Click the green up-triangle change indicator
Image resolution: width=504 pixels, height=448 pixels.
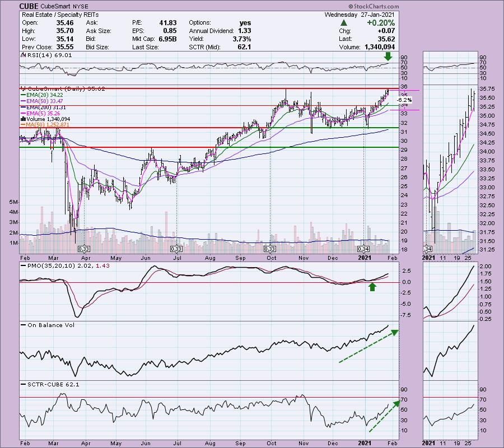[344, 23]
